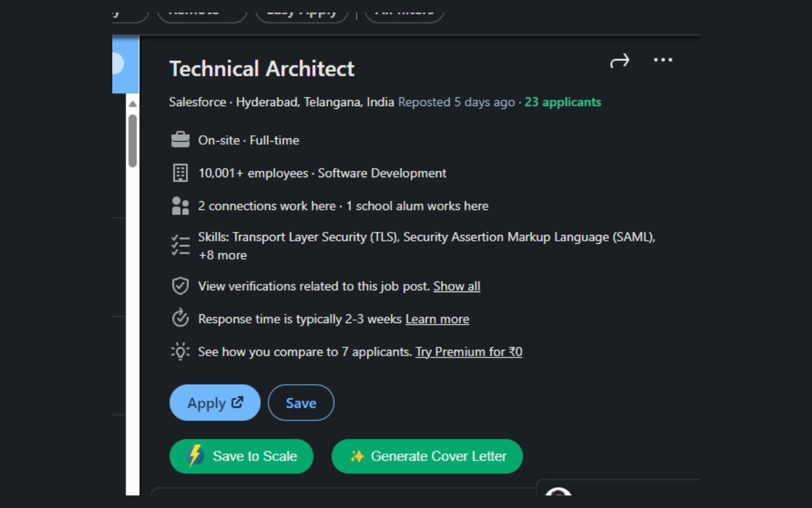Viewport: 812px width, 508px height.
Task: Click the Salesforce company name
Action: click(197, 102)
